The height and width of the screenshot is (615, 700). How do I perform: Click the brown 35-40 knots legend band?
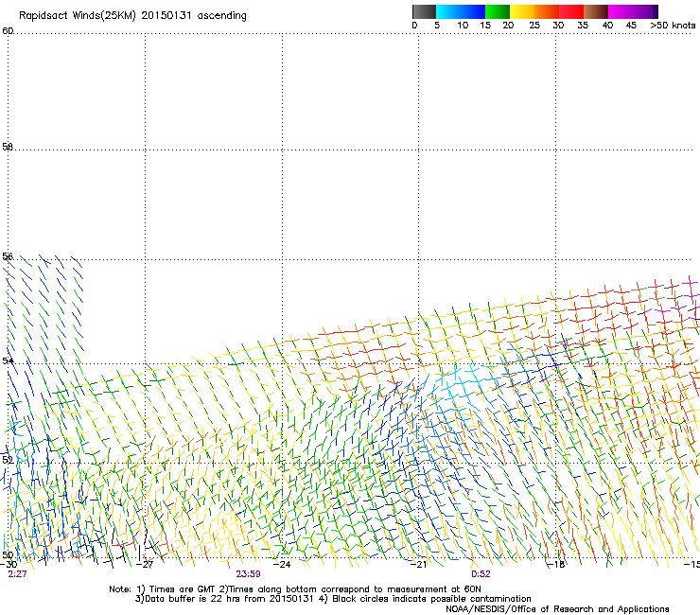coord(596,11)
